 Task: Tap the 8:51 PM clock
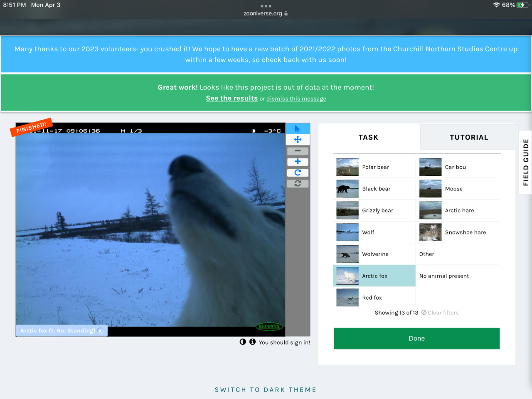15,5
